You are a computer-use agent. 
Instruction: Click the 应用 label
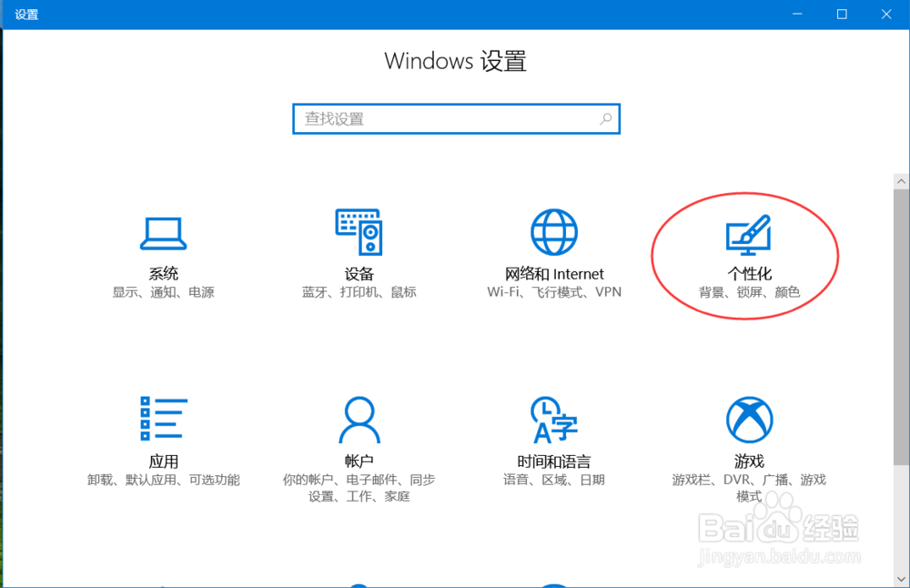pos(163,461)
